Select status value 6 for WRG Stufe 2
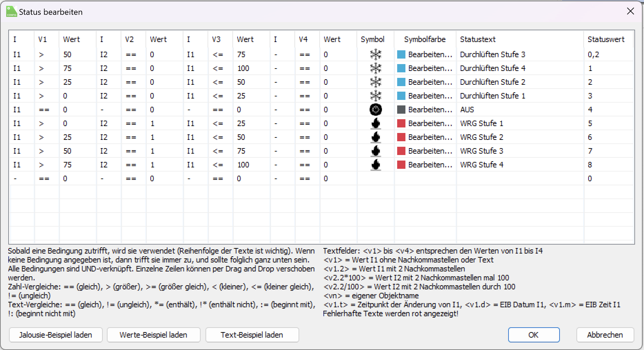This screenshot has width=644, height=350. tap(608, 137)
